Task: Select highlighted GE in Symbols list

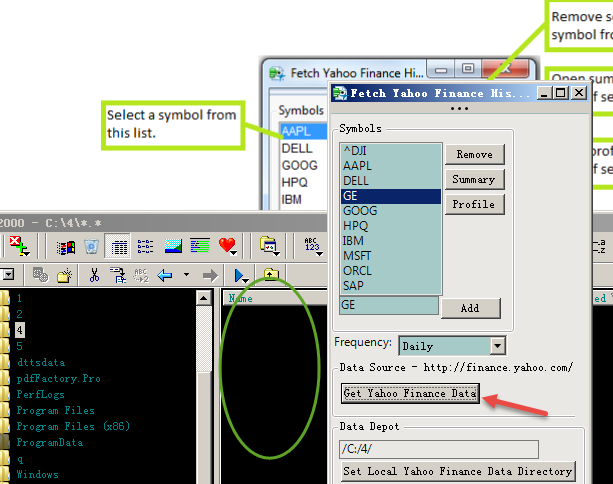Action: point(391,196)
